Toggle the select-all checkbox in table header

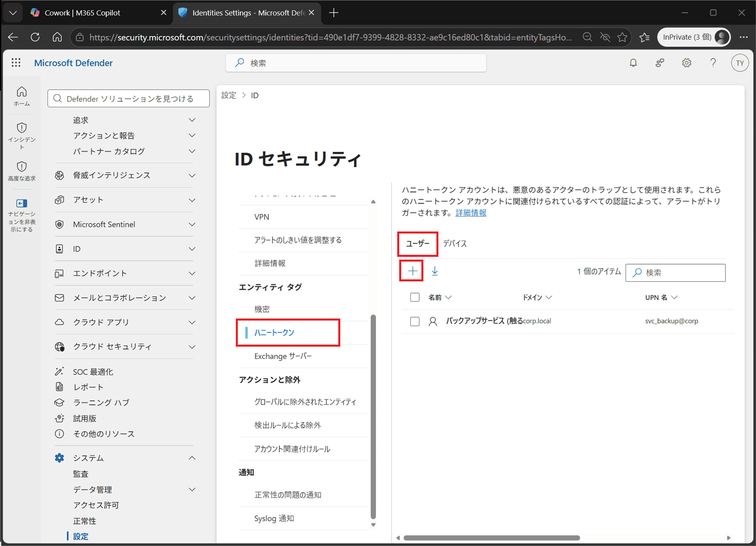click(x=415, y=297)
